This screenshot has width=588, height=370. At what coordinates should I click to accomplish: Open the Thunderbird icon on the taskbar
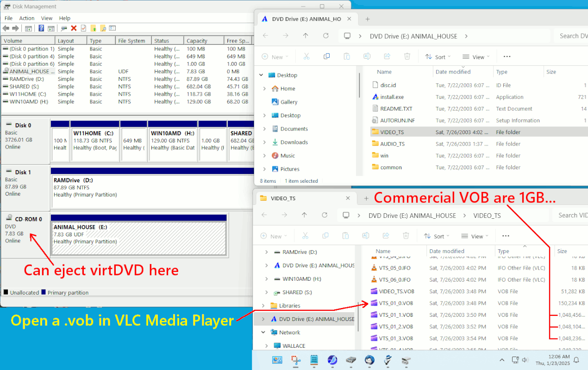tap(369, 360)
